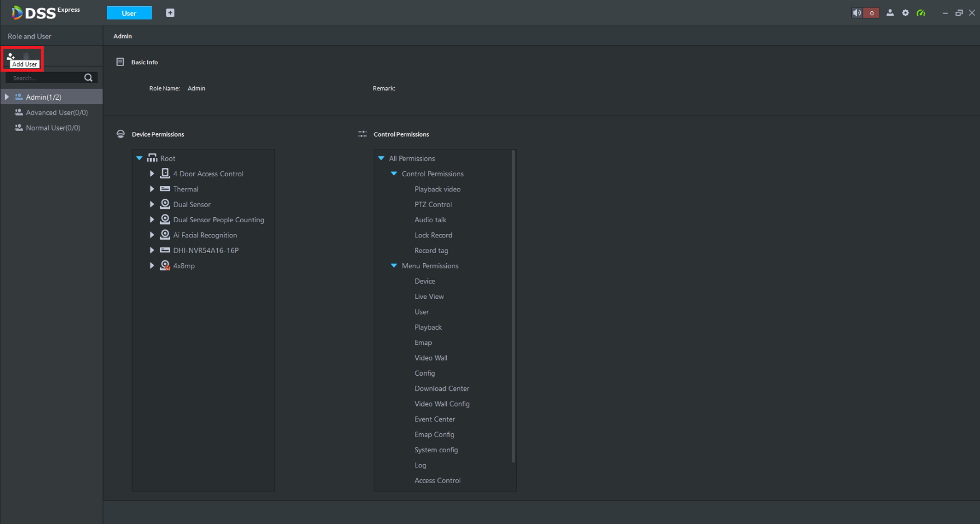
Task: Expand the DHI-NVR54A16-16P device node
Action: click(152, 250)
